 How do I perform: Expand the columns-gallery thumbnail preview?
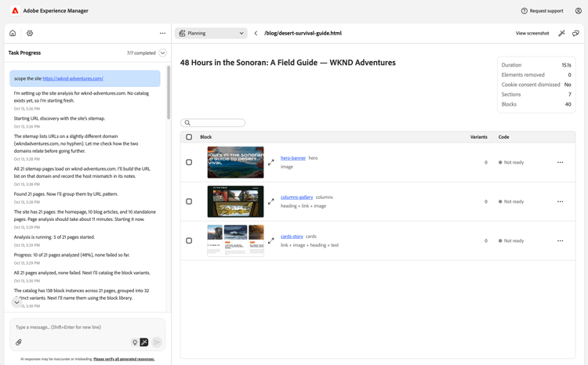271,201
